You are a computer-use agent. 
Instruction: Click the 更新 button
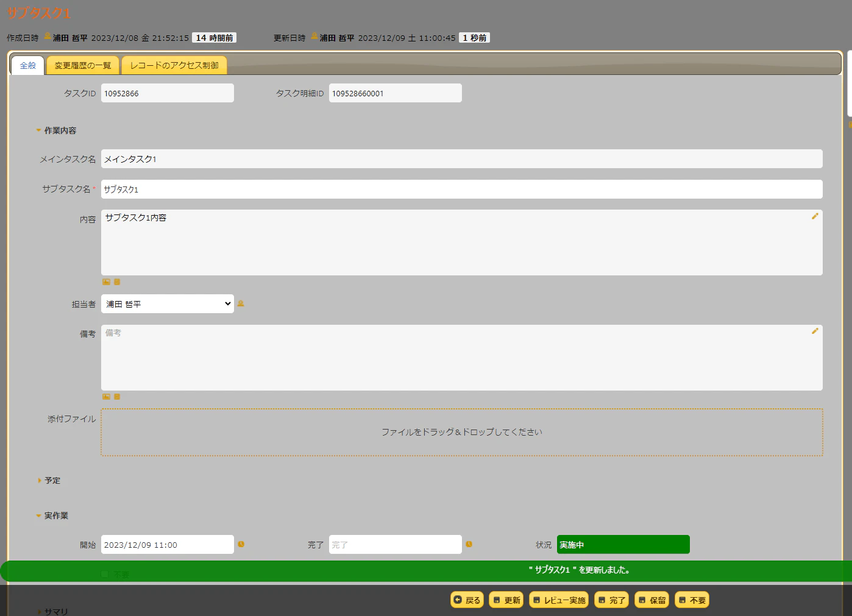pyautogui.click(x=507, y=600)
